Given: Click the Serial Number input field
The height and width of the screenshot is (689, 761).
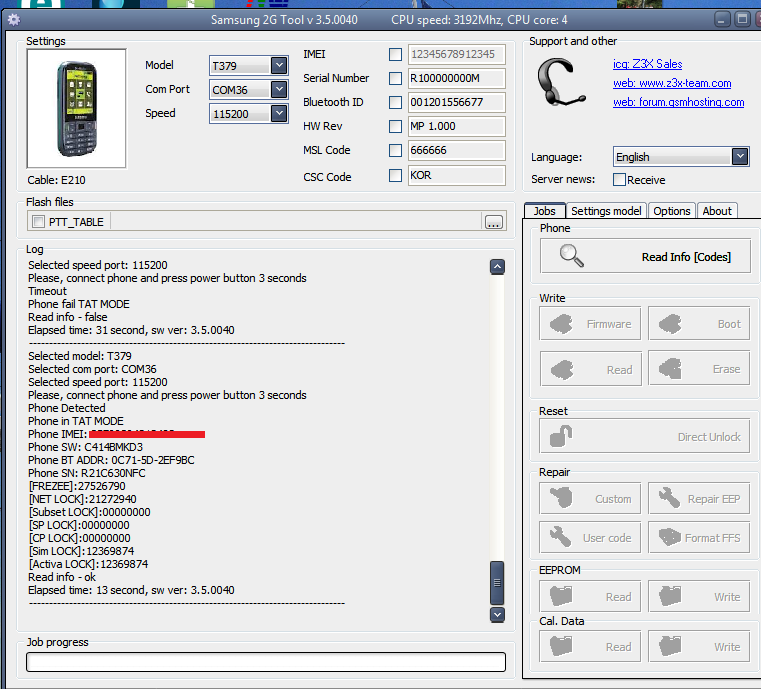Looking at the screenshot, I should point(457,78).
